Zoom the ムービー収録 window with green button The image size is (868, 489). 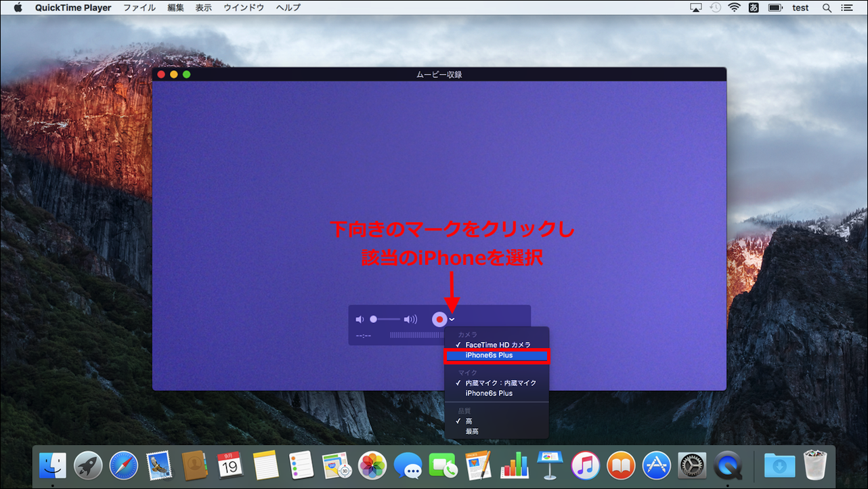pos(187,75)
